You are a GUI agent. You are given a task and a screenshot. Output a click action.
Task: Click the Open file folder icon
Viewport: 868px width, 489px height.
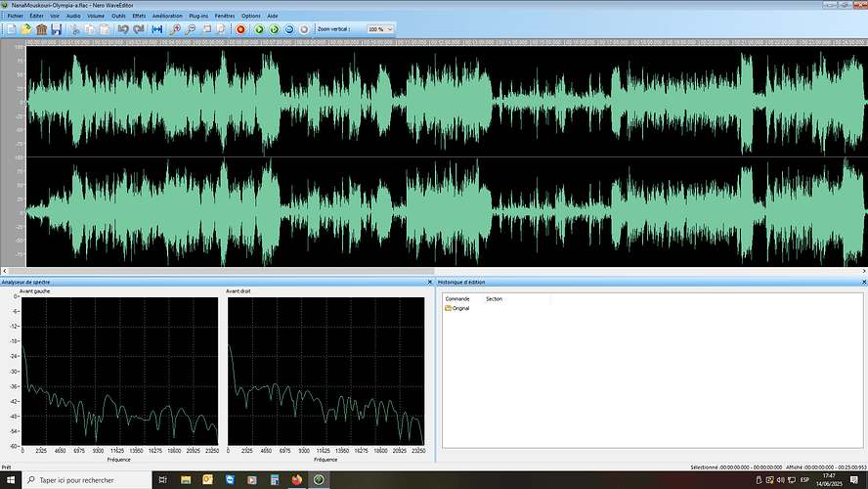pyautogui.click(x=26, y=29)
